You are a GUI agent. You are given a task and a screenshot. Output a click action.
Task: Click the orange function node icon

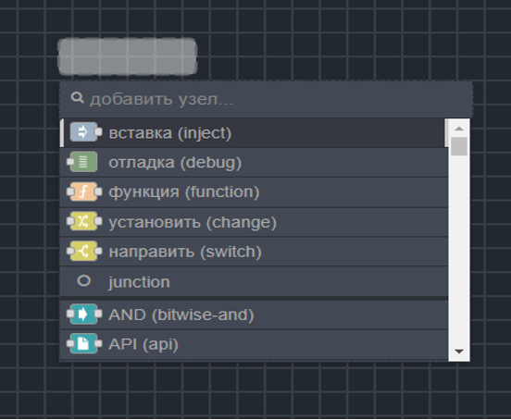point(84,191)
